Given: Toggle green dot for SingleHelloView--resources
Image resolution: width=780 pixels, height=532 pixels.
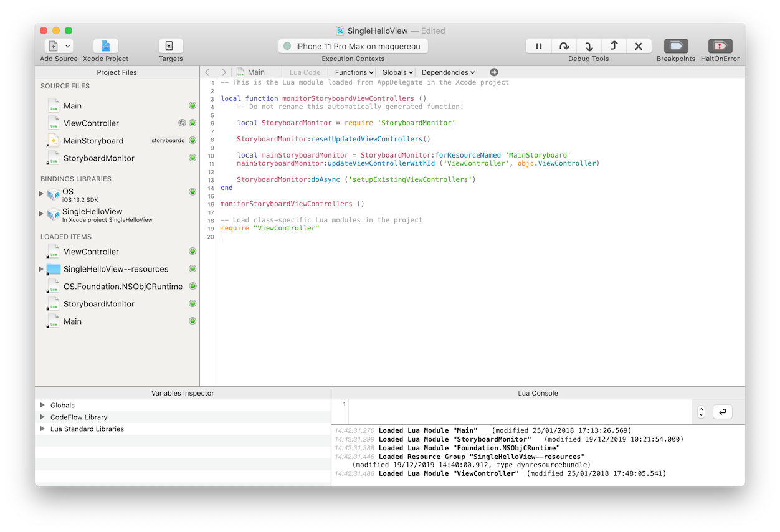Looking at the screenshot, I should tap(193, 269).
